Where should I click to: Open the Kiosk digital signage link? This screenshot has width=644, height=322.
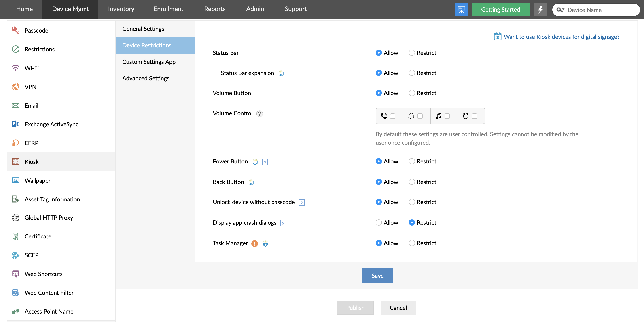click(561, 37)
